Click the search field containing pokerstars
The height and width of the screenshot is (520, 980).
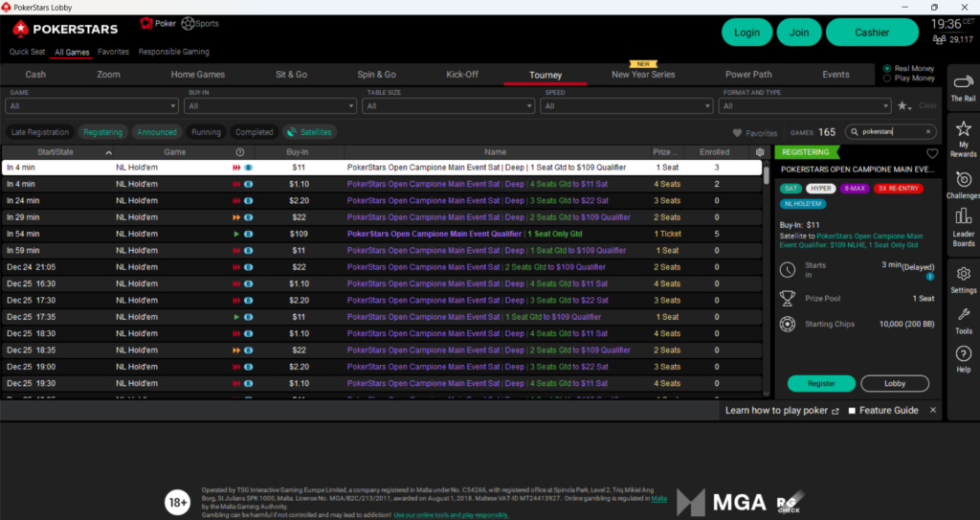[x=890, y=131]
